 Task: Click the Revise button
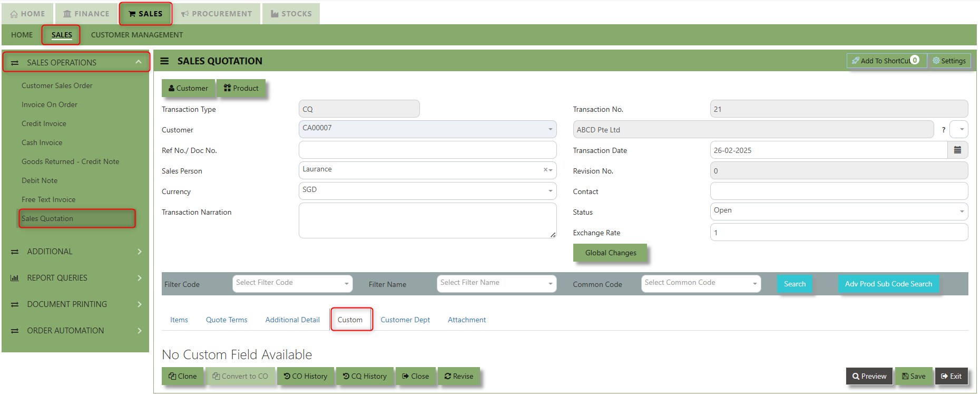tap(458, 376)
